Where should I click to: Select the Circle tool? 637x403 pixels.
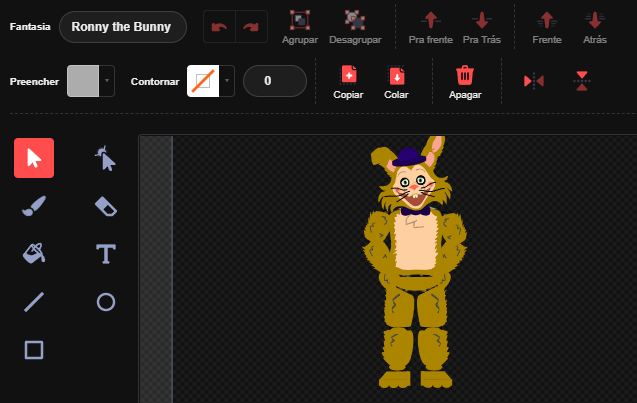point(106,302)
